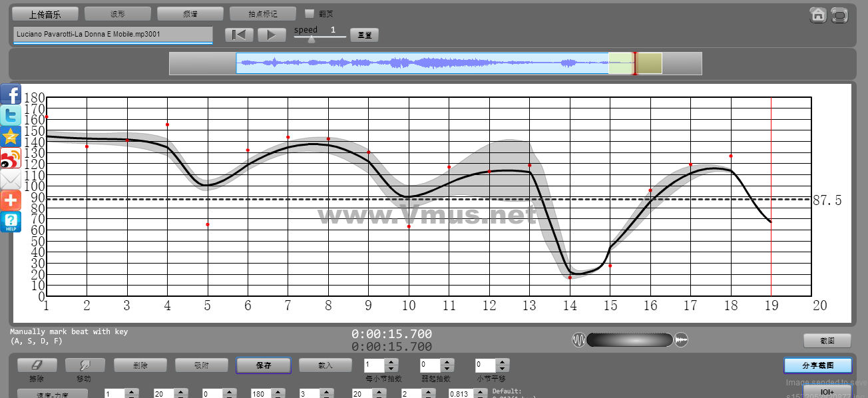
Task: Click the 上传音乐 upload music button
Action: tap(45, 13)
